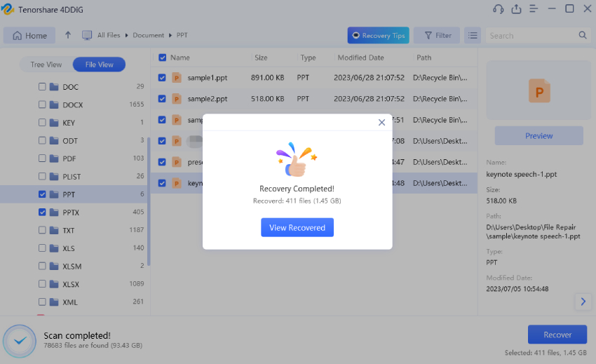Screen dimensions: 596x364
Task: Open the Filter button
Action: tap(437, 35)
